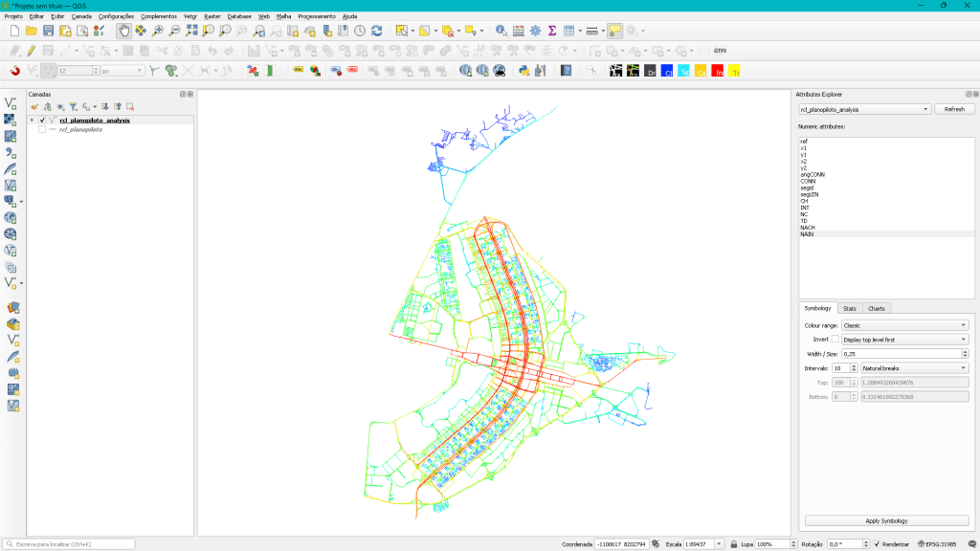Open the Processamento menu
The width and height of the screenshot is (980, 551).
click(x=316, y=16)
